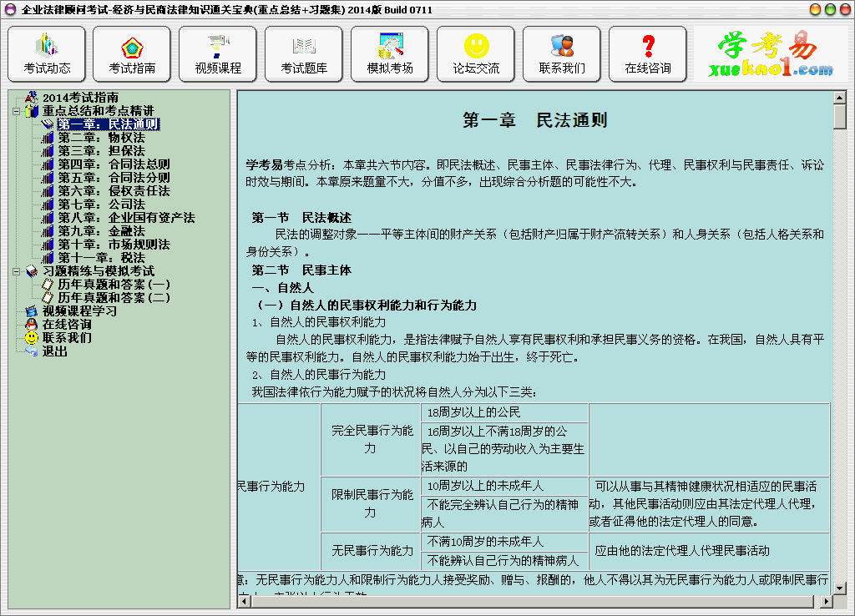
Task: Click the book icon of 第五章：合同法分则
Action: pyautogui.click(x=48, y=178)
